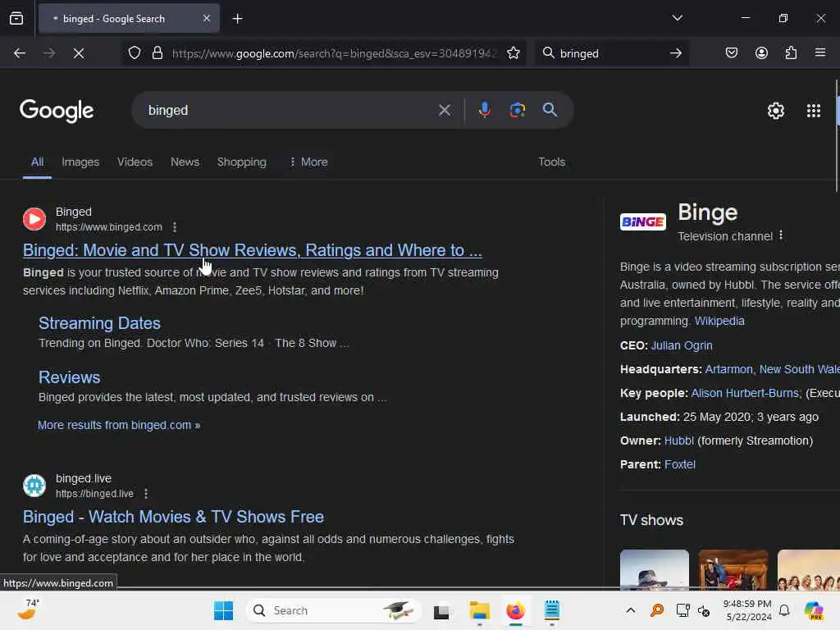Open the Extensions puzzle icon
Screen dimensions: 840x630
tap(791, 53)
